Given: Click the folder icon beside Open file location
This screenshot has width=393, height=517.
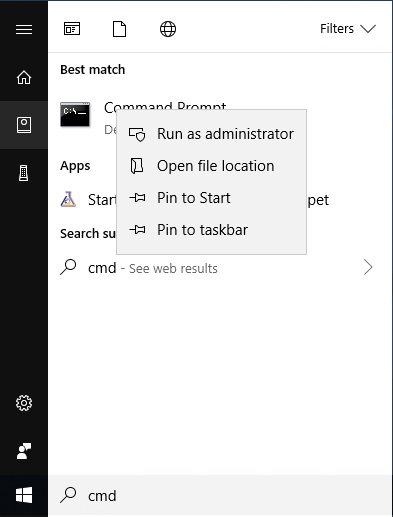Looking at the screenshot, I should pyautogui.click(x=137, y=166).
